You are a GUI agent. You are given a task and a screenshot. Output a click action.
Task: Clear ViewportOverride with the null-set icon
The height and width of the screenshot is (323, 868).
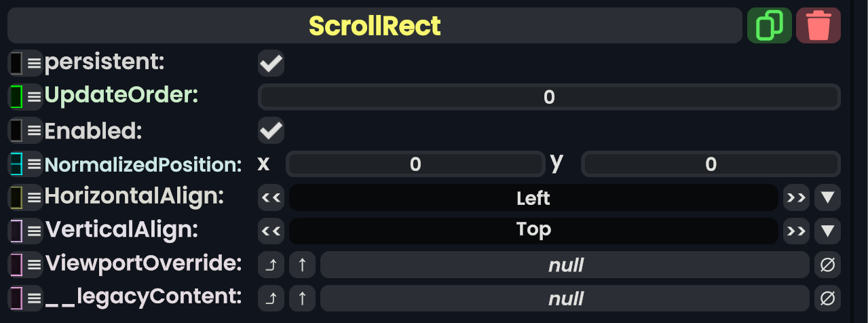click(827, 265)
